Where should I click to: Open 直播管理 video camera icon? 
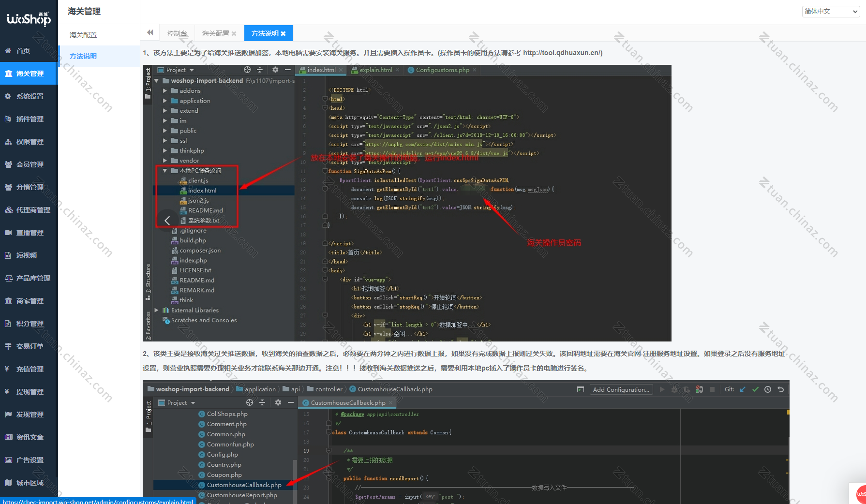tap(8, 233)
